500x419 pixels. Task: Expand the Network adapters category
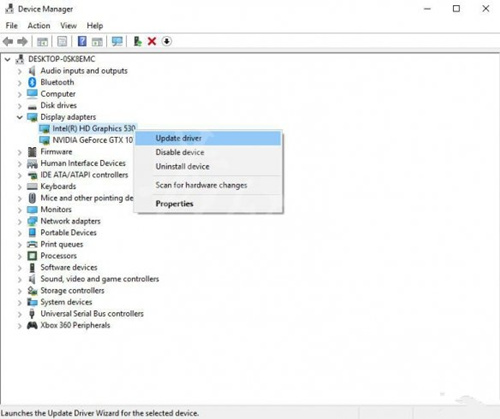(x=20, y=221)
